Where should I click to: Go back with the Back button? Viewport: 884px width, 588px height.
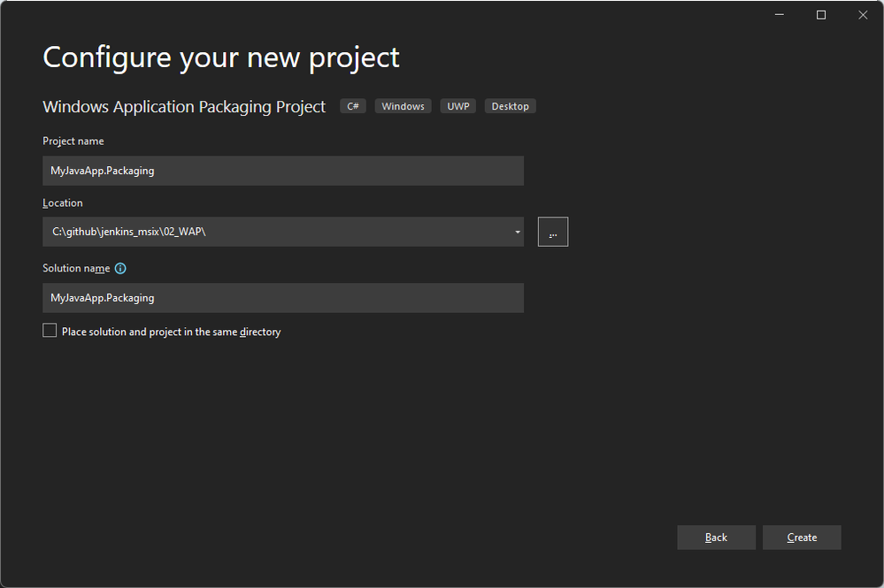tap(716, 538)
